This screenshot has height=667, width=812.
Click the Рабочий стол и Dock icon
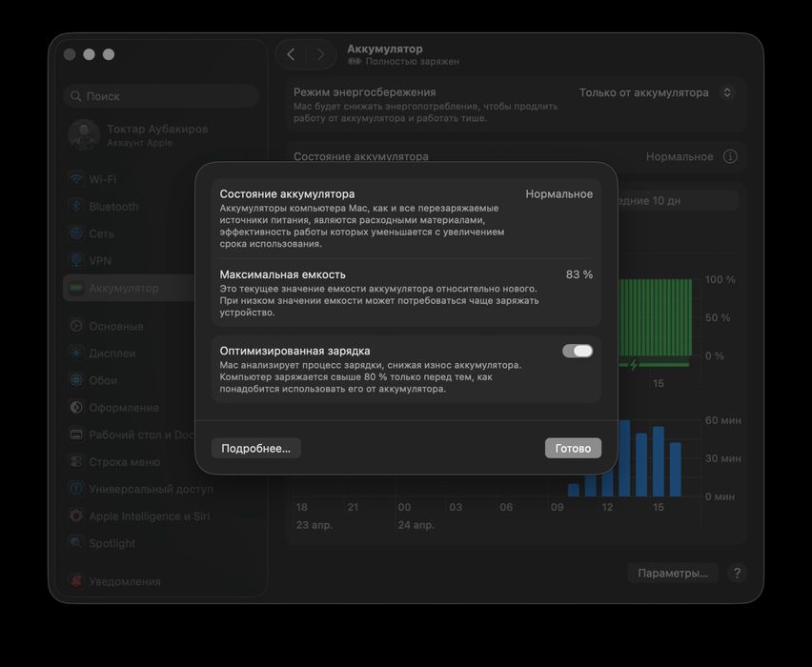[76, 435]
